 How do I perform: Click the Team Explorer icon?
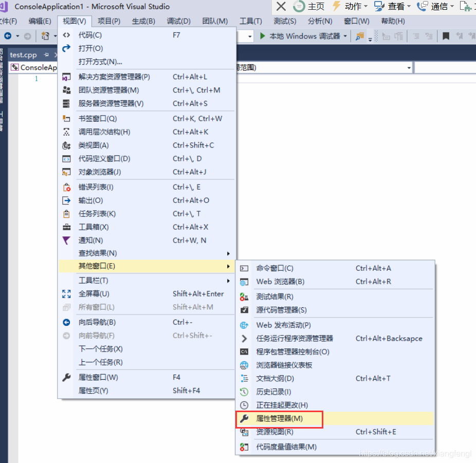pos(66,90)
